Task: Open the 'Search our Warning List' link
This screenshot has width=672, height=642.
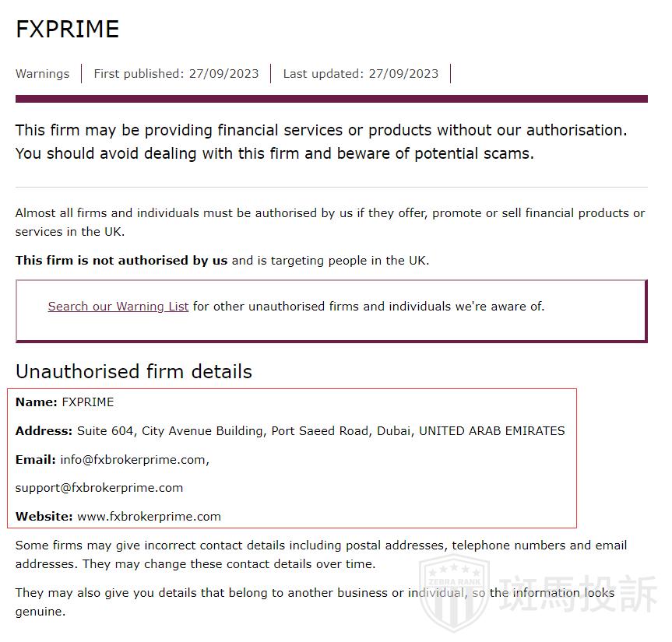Action: click(x=118, y=307)
